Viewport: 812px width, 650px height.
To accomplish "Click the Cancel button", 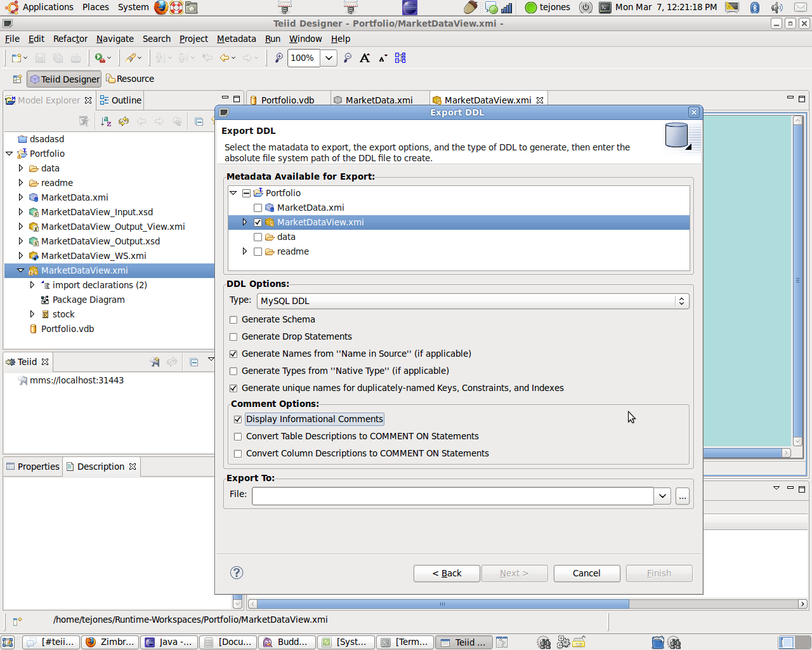I will pos(586,573).
